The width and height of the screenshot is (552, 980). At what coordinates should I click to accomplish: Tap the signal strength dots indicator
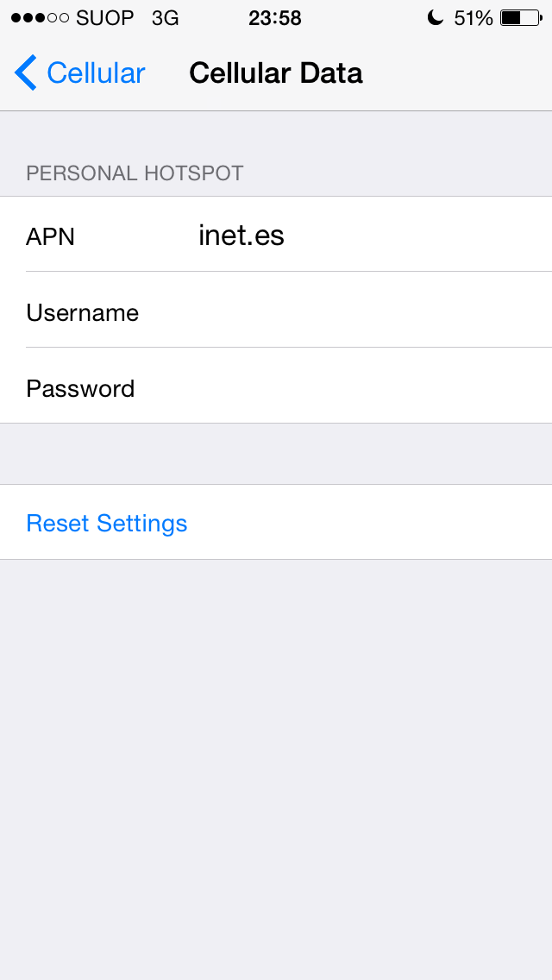point(40,19)
